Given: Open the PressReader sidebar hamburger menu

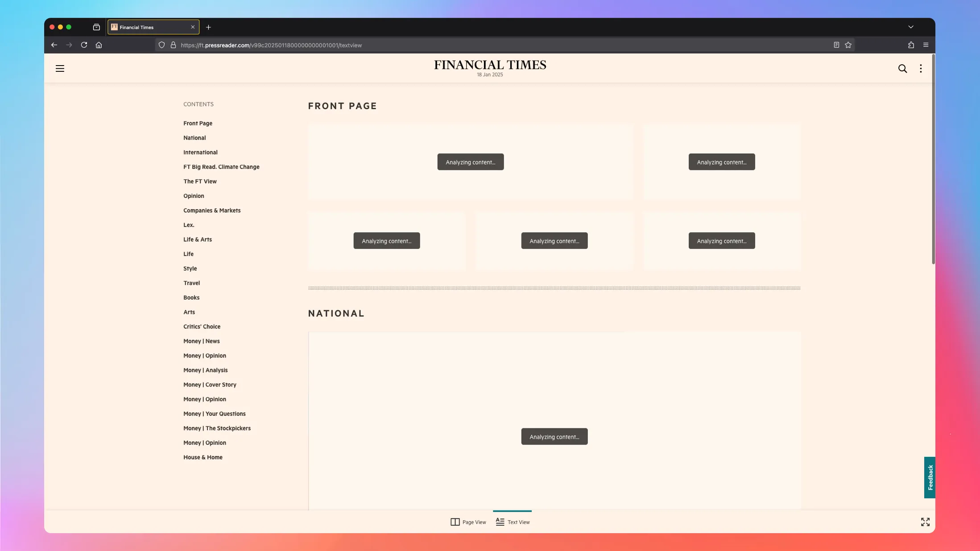Looking at the screenshot, I should (x=60, y=68).
